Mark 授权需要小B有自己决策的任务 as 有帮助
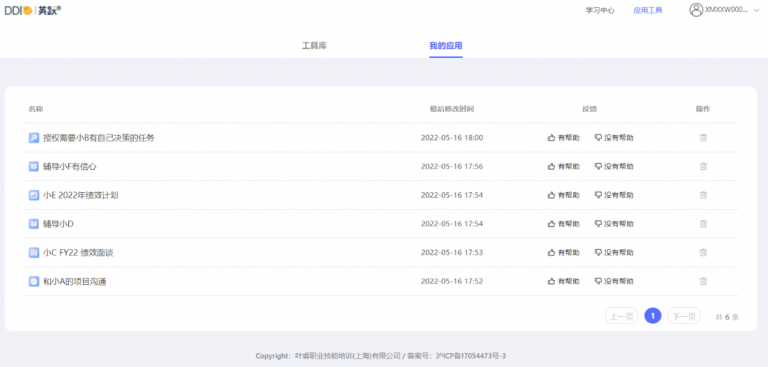 click(563, 138)
